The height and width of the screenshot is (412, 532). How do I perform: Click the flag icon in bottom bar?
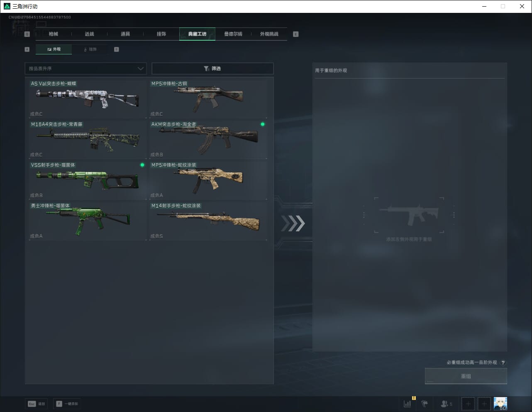425,403
